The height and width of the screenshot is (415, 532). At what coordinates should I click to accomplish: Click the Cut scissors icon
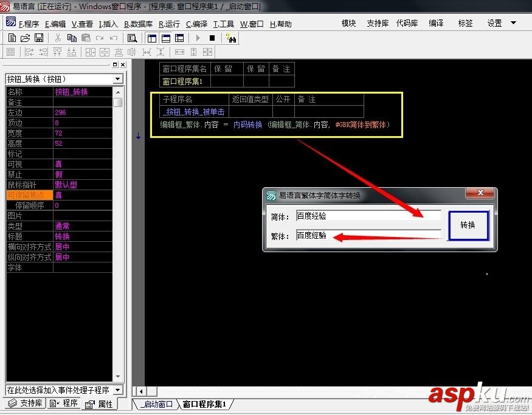(58, 38)
